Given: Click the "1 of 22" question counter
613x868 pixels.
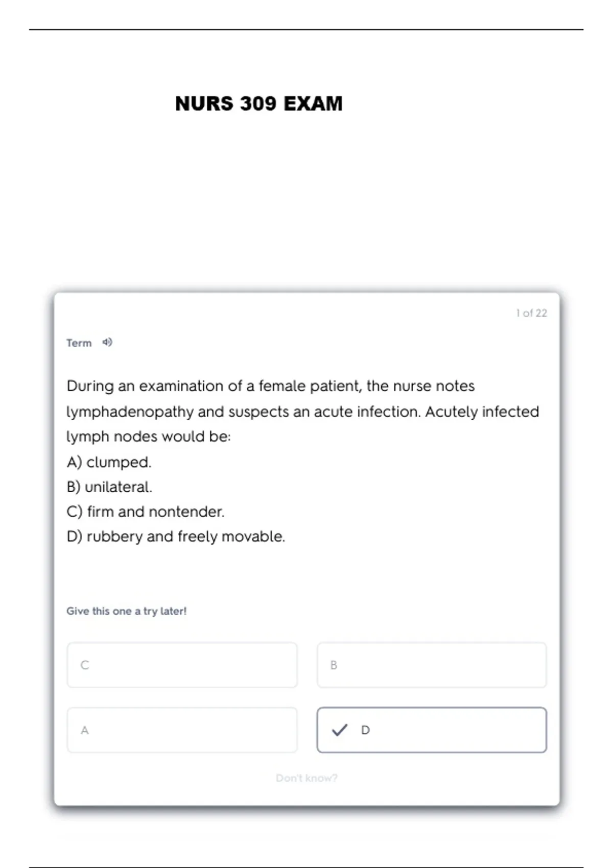Looking at the screenshot, I should pos(531,313).
